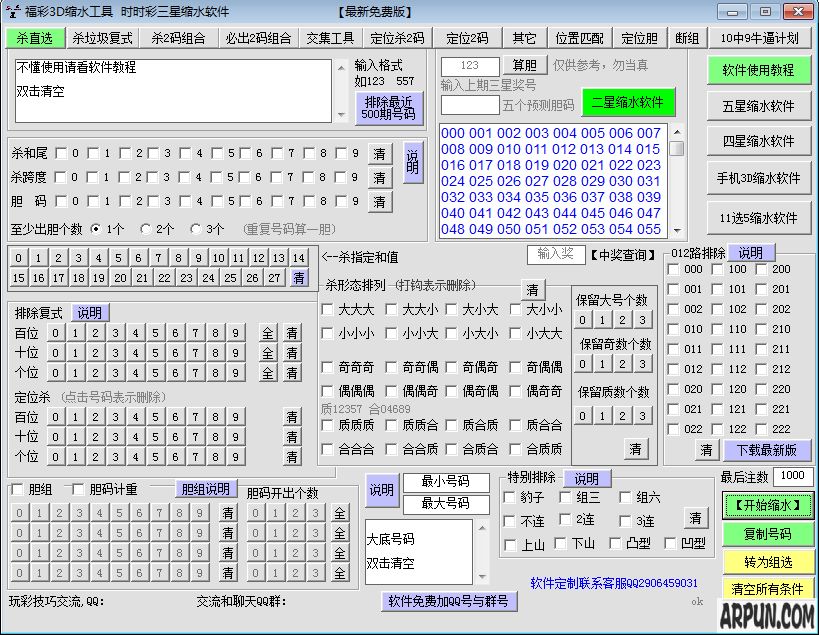
Task: Click 清 button for 个位 in 排除复式
Action: point(291,373)
